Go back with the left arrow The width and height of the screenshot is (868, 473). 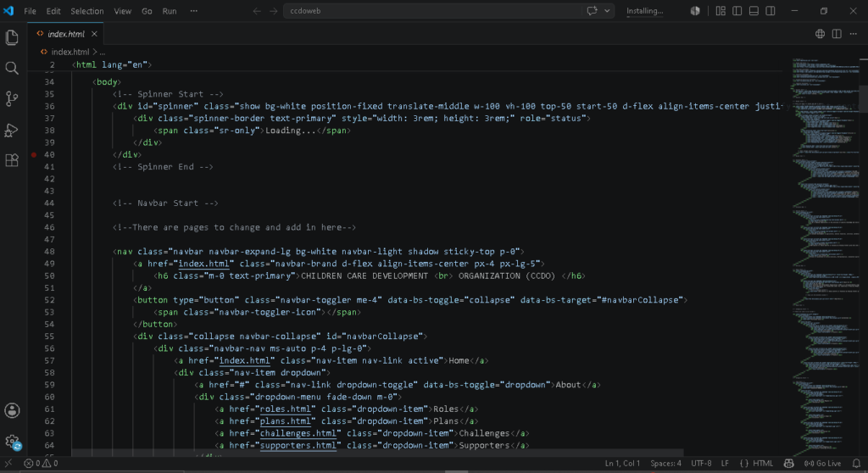point(257,10)
